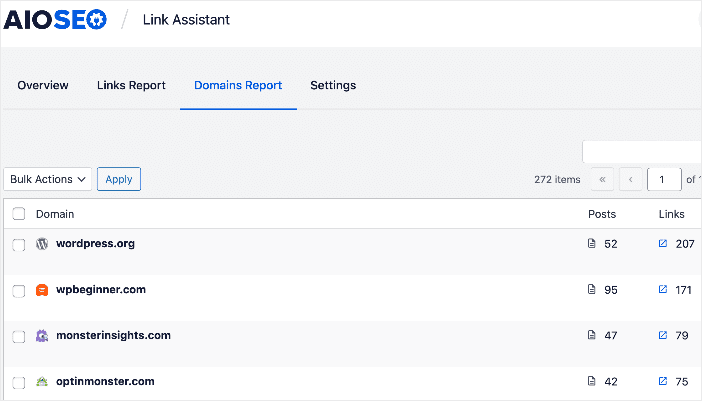The image size is (702, 401).
Task: Check the monsterinsights.com row checkbox
Action: (19, 337)
